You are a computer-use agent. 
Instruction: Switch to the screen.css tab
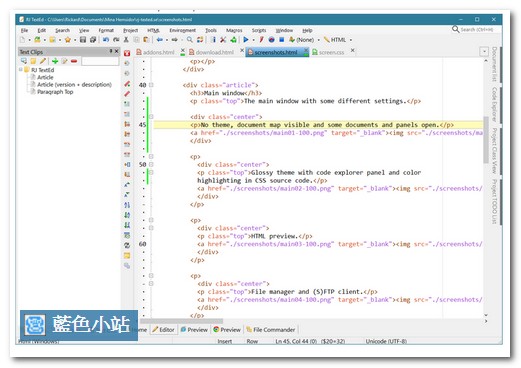coord(328,52)
